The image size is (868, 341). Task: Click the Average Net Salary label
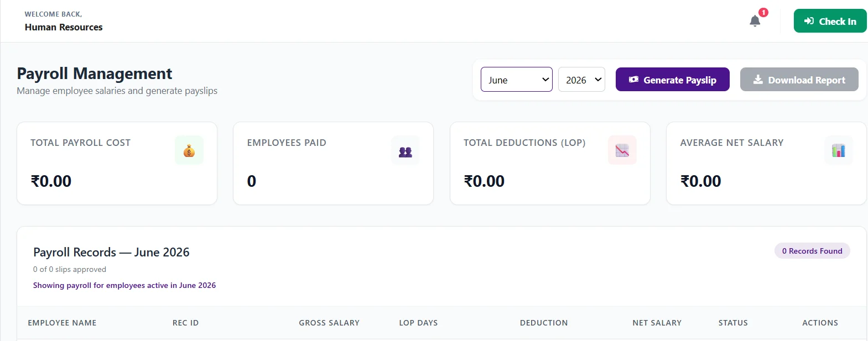click(x=732, y=143)
